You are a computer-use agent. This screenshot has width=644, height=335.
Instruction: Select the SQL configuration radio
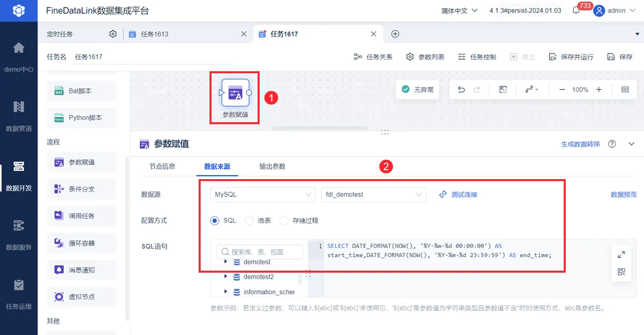point(215,221)
